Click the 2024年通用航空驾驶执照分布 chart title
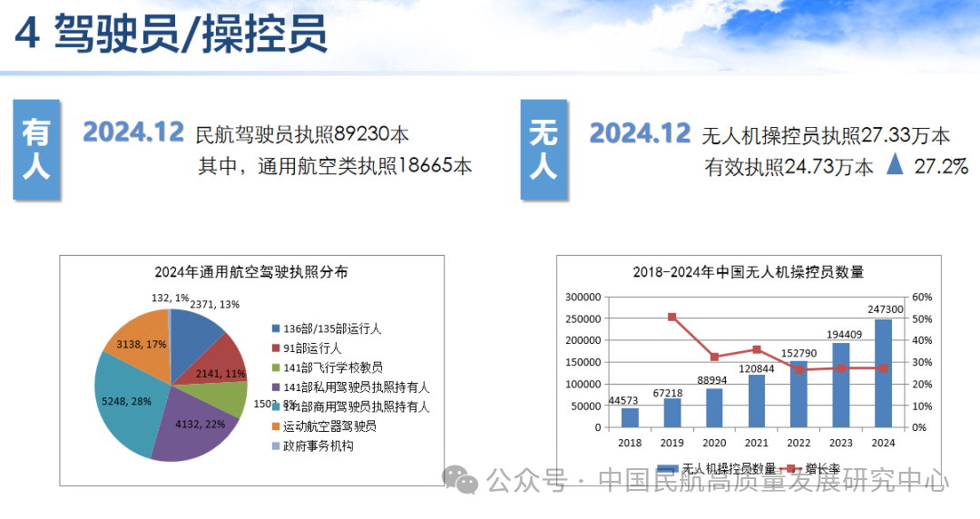This screenshot has width=980, height=519. coord(251,271)
